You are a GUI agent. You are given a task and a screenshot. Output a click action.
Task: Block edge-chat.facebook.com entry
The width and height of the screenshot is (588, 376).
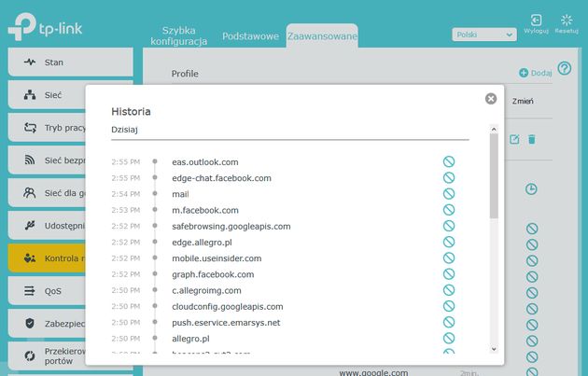tap(449, 177)
